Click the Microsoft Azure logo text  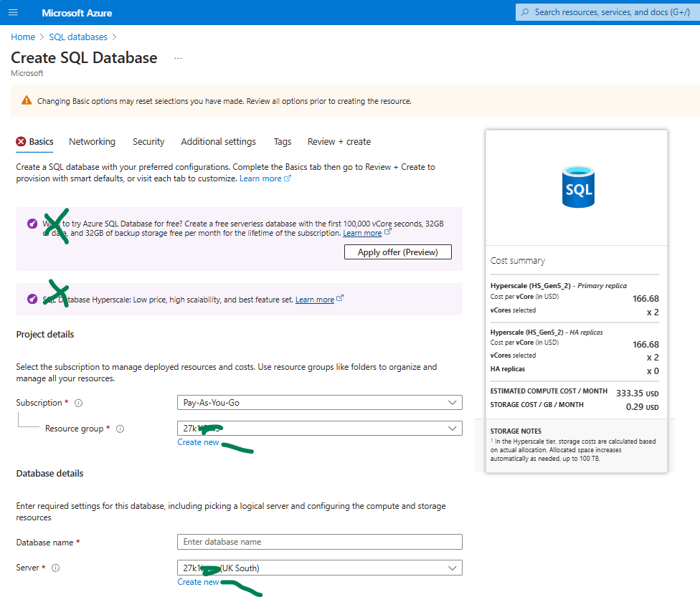(77, 13)
